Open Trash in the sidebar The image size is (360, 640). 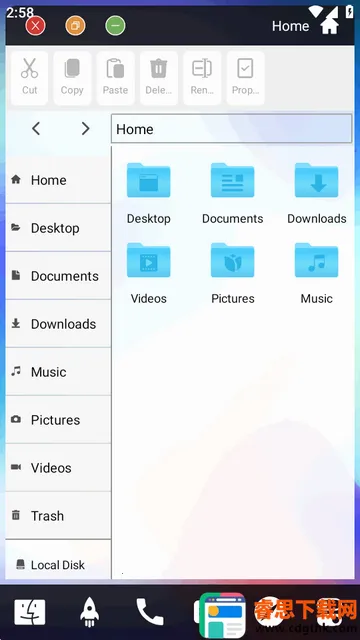[58, 516]
